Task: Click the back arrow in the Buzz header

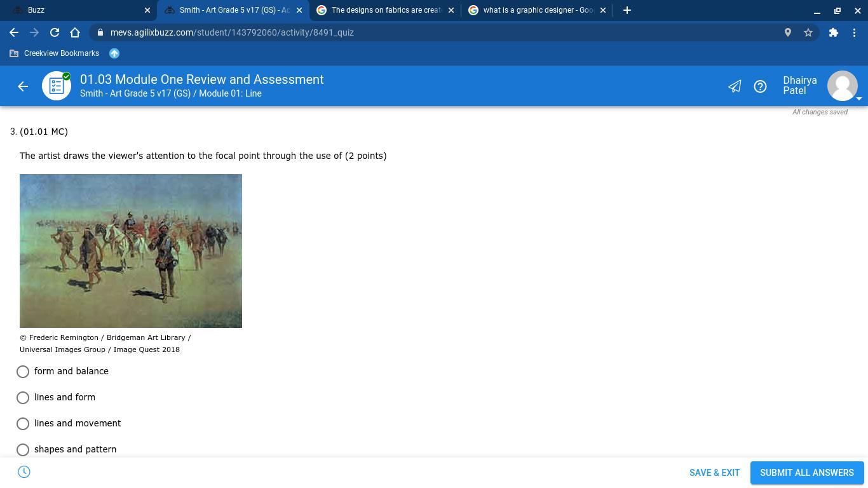Action: (x=23, y=86)
